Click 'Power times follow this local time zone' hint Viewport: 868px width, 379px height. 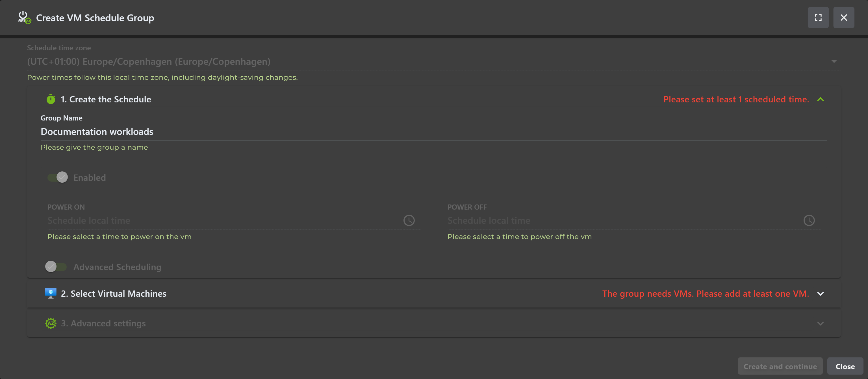162,77
